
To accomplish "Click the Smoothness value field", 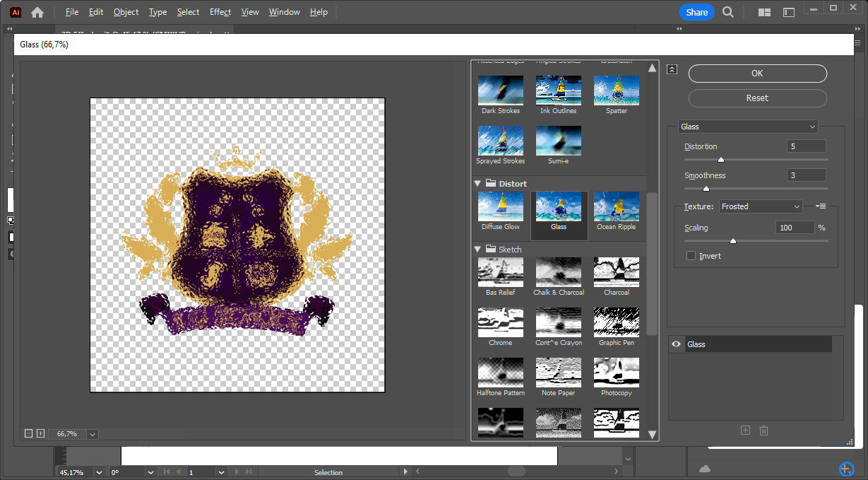I will [807, 175].
